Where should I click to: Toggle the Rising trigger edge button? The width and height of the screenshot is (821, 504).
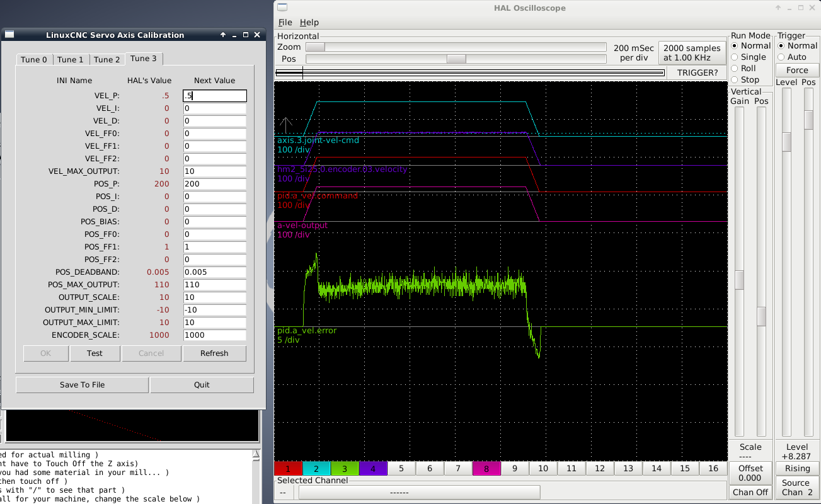[797, 469]
